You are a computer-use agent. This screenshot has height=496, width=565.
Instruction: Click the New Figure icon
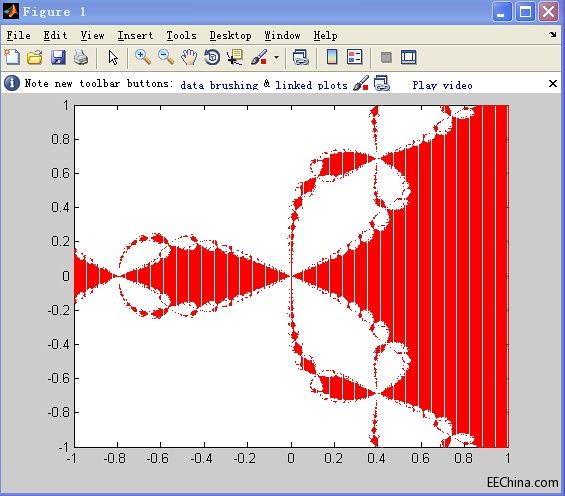[12, 57]
